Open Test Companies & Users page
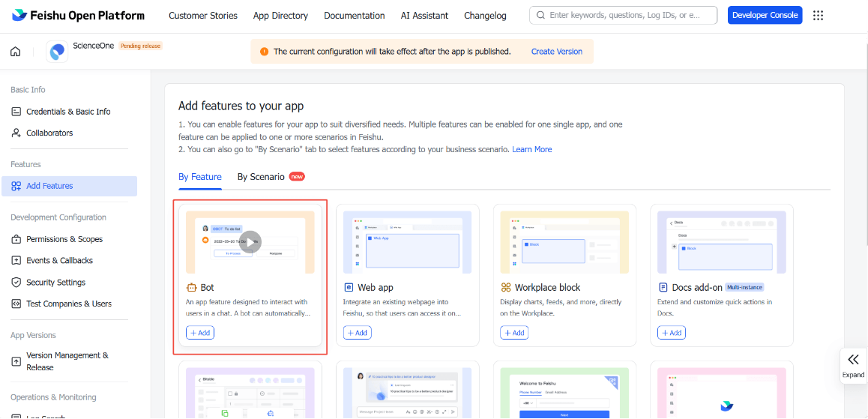Viewport: 868px width, 419px height. tap(69, 304)
